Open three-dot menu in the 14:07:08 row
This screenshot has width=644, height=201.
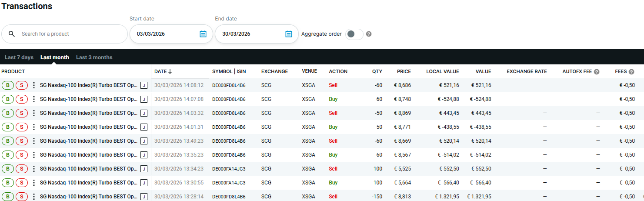click(x=34, y=99)
